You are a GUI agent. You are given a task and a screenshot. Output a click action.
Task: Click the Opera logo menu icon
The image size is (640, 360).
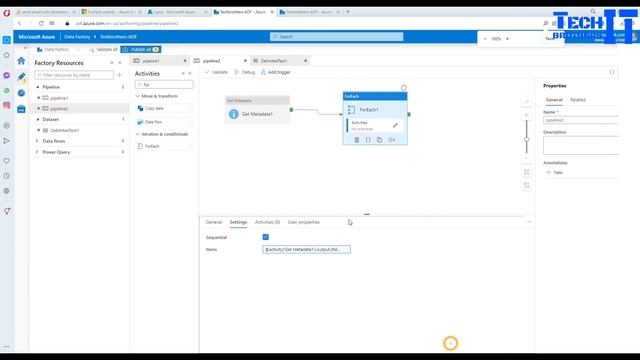pos(7,13)
